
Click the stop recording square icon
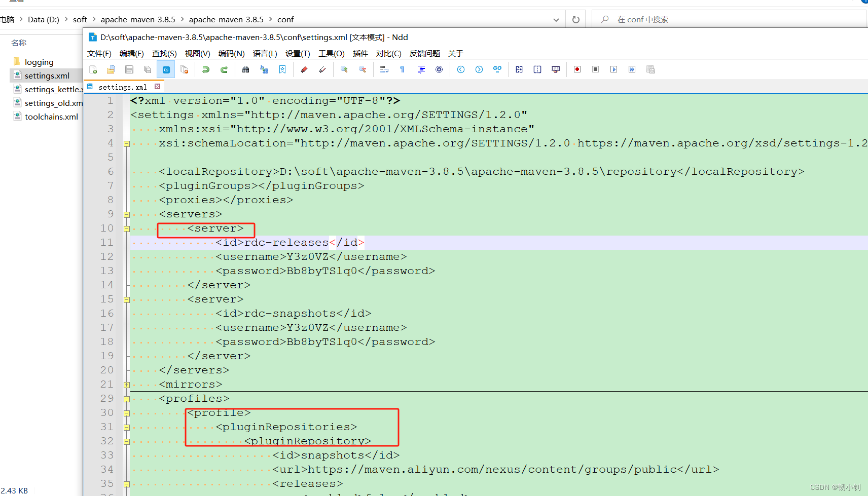tap(596, 69)
